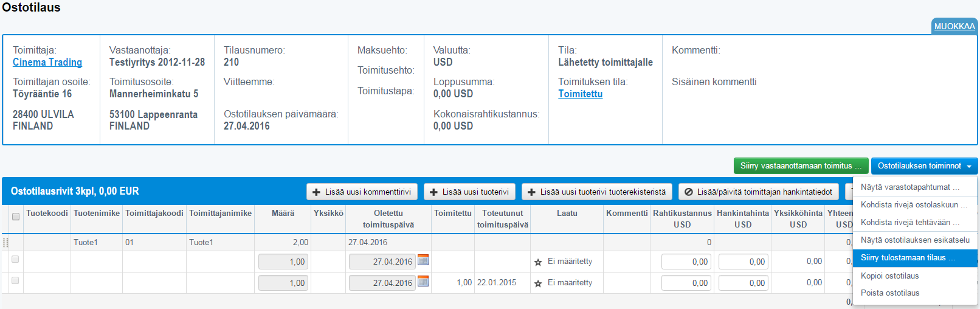The image size is (980, 309).
Task: Collapse the Ostotilauksen toiminnot dropdown
Action: coord(924,166)
